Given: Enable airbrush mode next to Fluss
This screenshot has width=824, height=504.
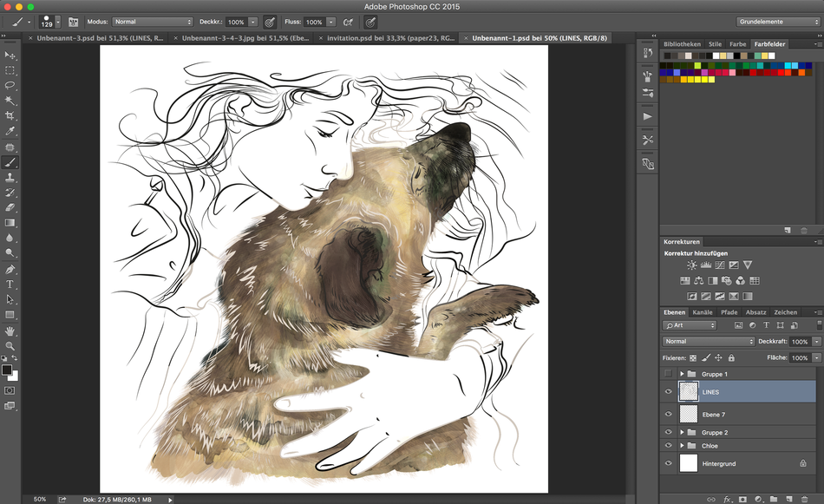Looking at the screenshot, I should tap(347, 22).
